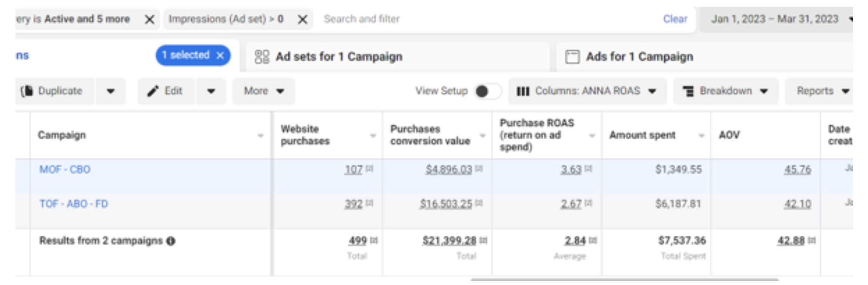Screen dimensions: 868x285
Task: Toggle the View Setup switch
Action: [488, 91]
